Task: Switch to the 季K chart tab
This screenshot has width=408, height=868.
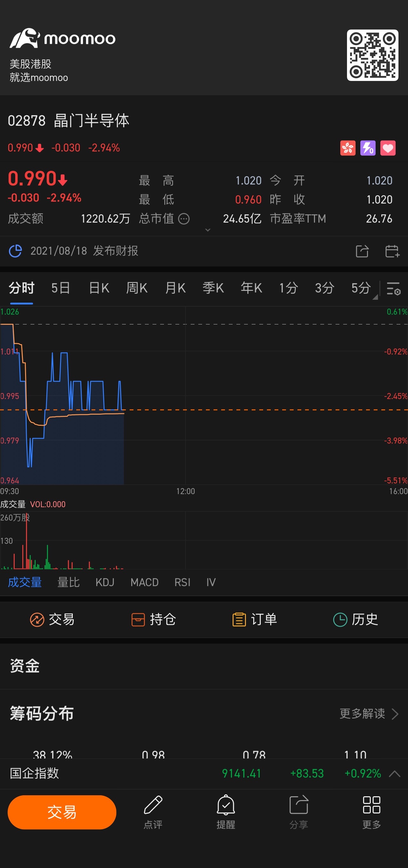Action: pyautogui.click(x=213, y=288)
